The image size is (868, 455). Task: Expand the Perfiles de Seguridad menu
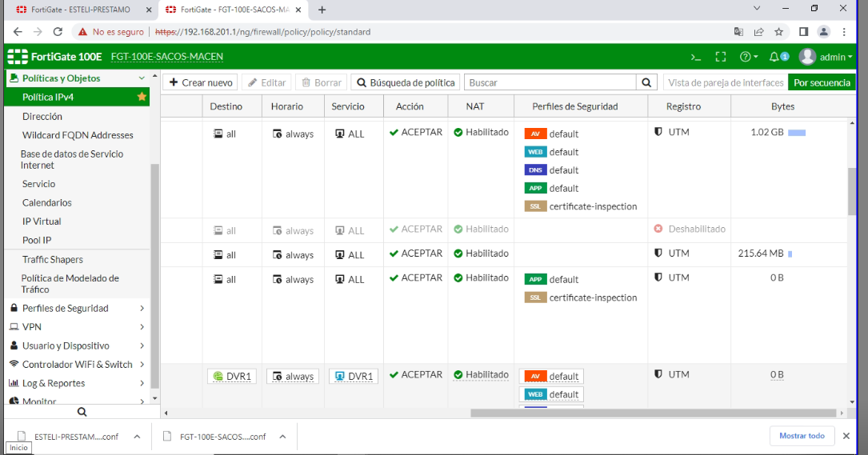point(77,308)
